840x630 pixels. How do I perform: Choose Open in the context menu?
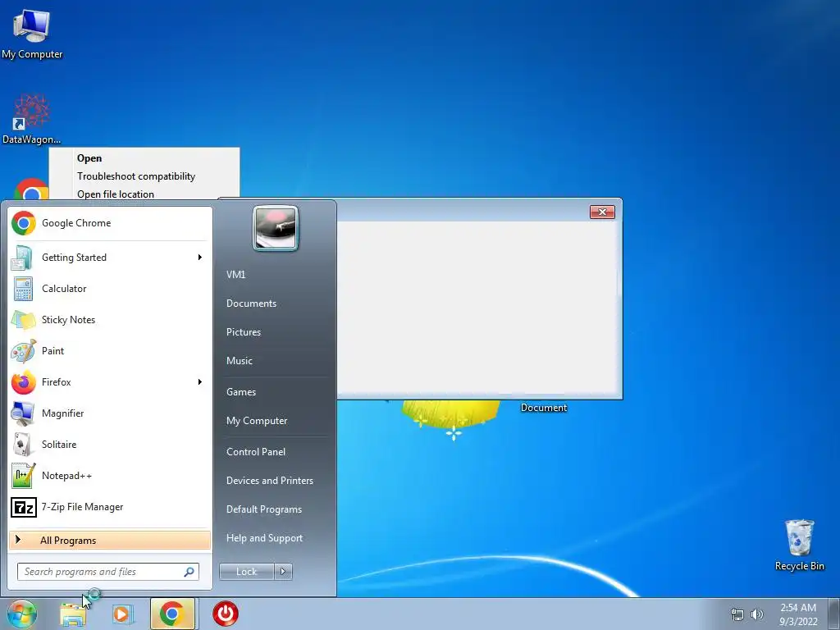pyautogui.click(x=89, y=158)
